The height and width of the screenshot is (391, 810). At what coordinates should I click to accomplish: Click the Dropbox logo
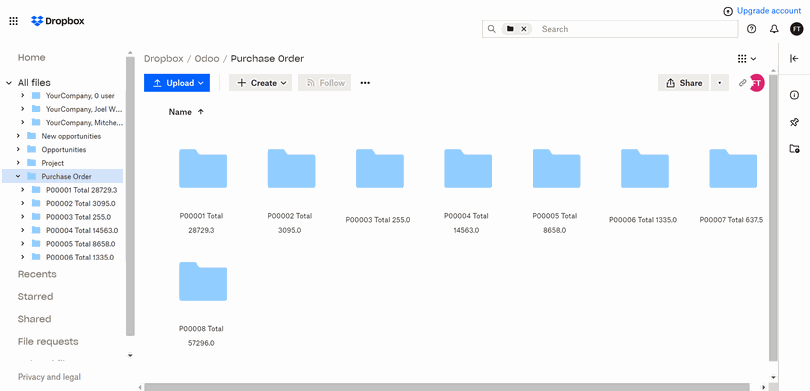pyautogui.click(x=57, y=21)
